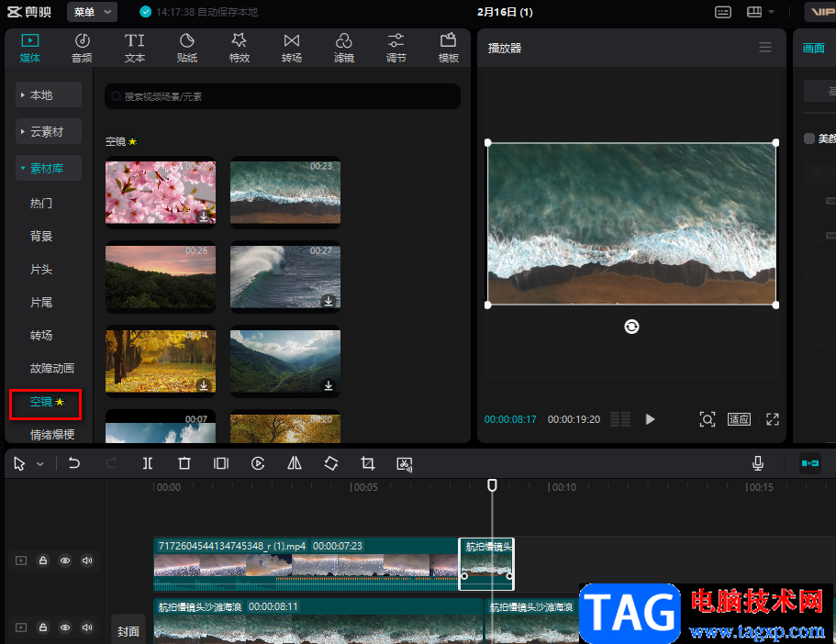Mute the 航拍慢镜头沙滩海浪 track
The width and height of the screenshot is (836, 644).
pos(87,627)
